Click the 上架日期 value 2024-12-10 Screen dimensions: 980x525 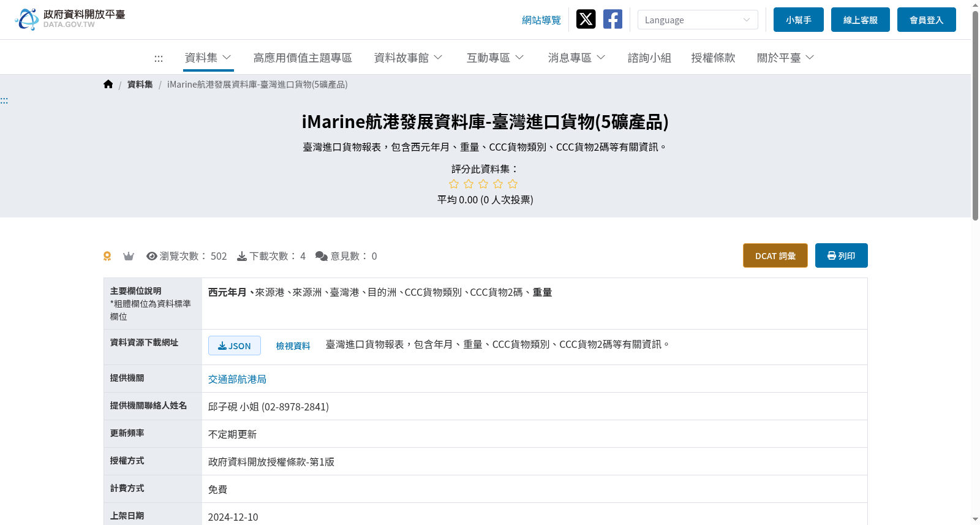(x=233, y=517)
